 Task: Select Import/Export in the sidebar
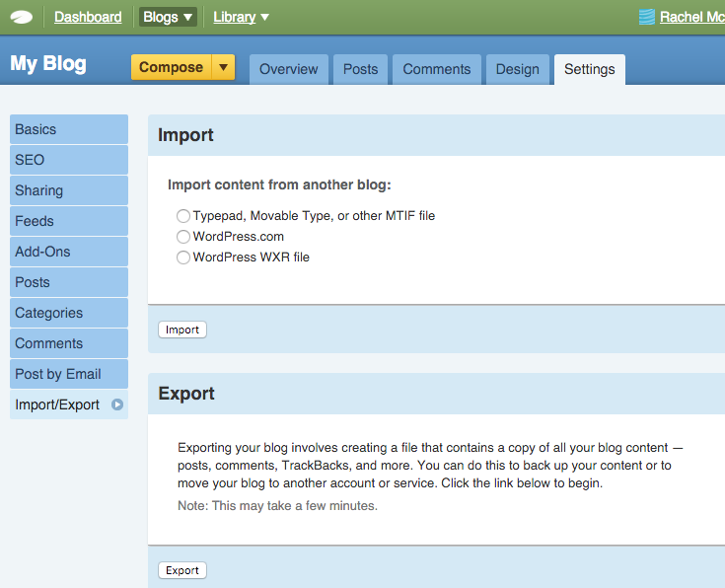69,404
